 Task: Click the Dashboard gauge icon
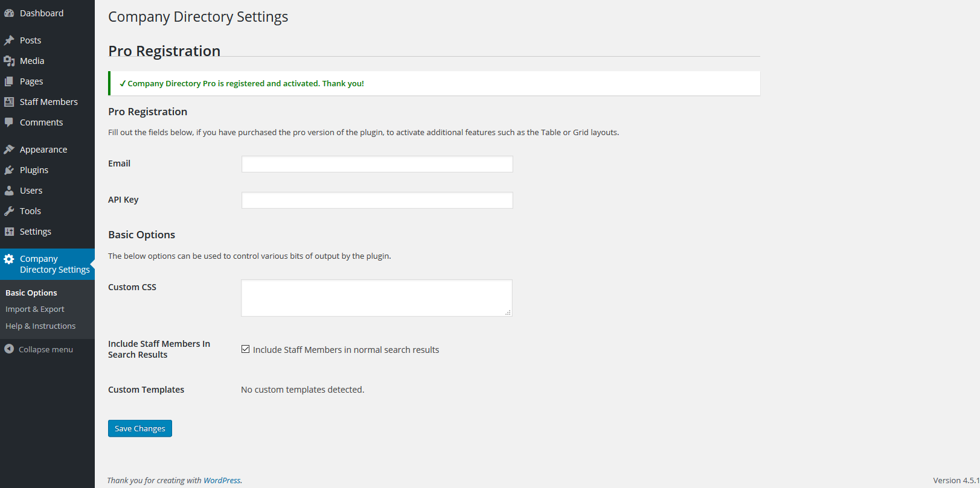pyautogui.click(x=9, y=13)
